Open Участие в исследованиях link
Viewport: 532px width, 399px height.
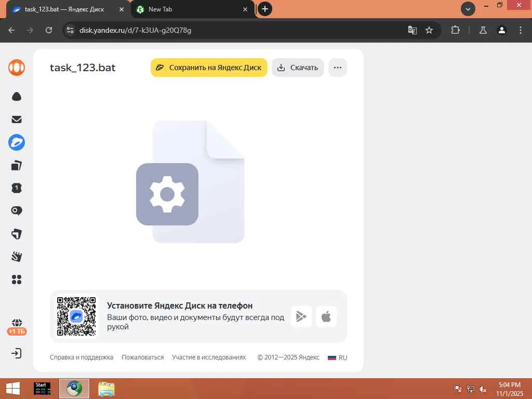coord(209,357)
